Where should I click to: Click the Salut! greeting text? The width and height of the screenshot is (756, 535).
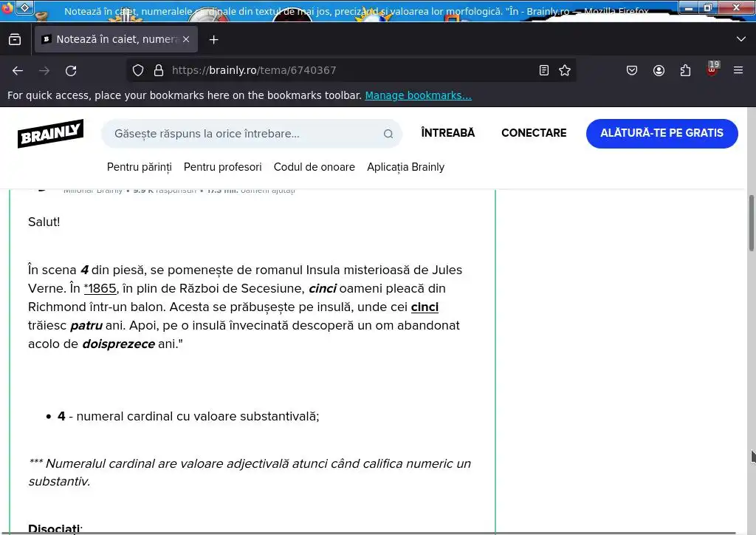[x=44, y=222]
